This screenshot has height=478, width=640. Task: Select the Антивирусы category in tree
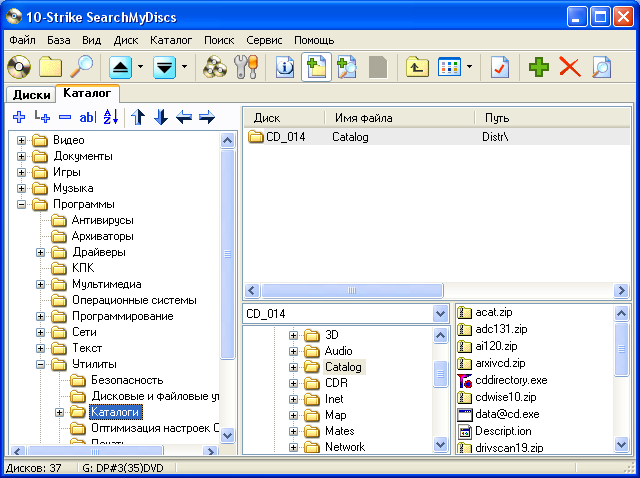102,220
